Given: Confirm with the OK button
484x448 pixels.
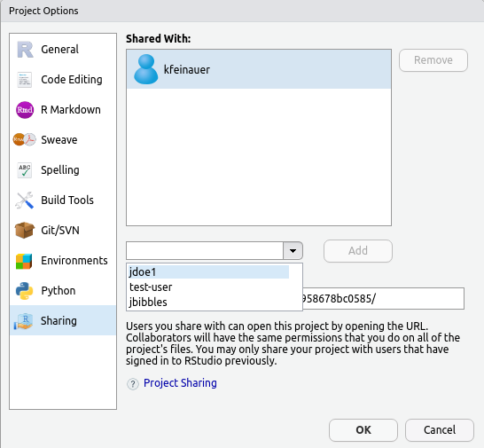Looking at the screenshot, I should pyautogui.click(x=363, y=430).
